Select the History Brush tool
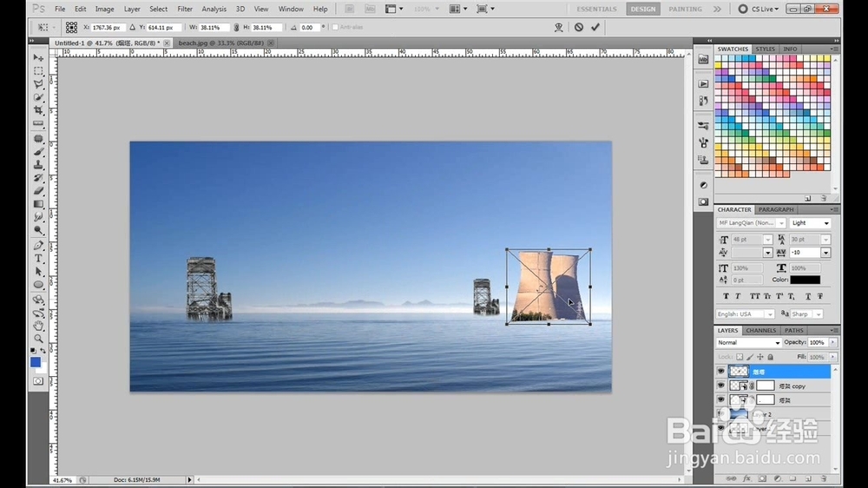The height and width of the screenshot is (488, 868). coord(38,178)
